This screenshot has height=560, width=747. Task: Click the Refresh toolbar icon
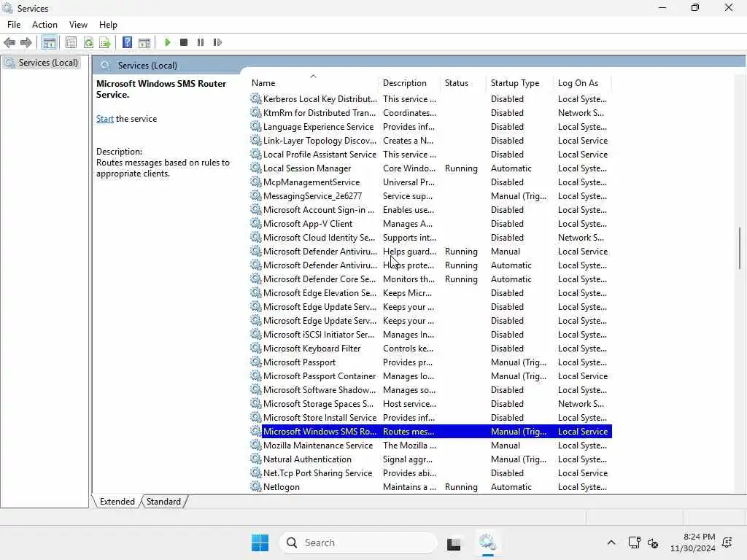(88, 42)
